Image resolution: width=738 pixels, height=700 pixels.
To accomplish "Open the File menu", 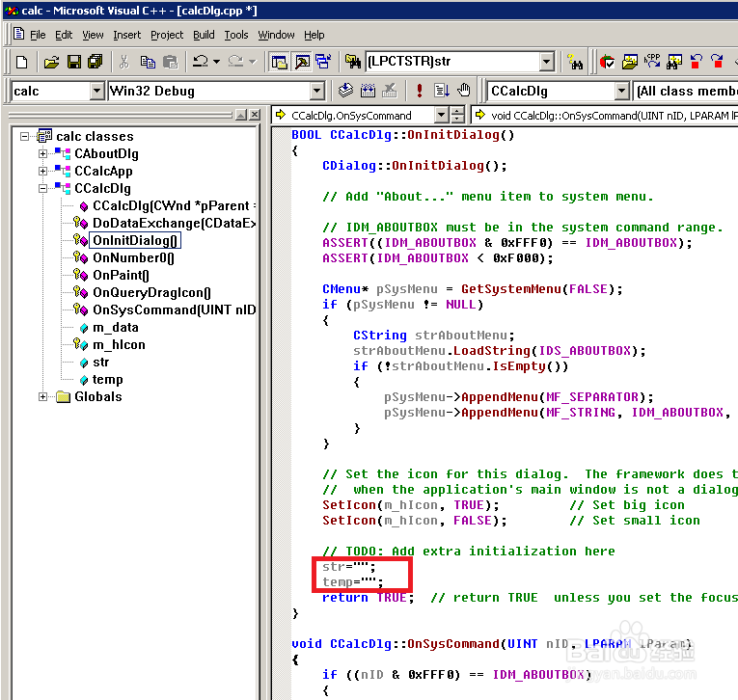I will (38, 35).
